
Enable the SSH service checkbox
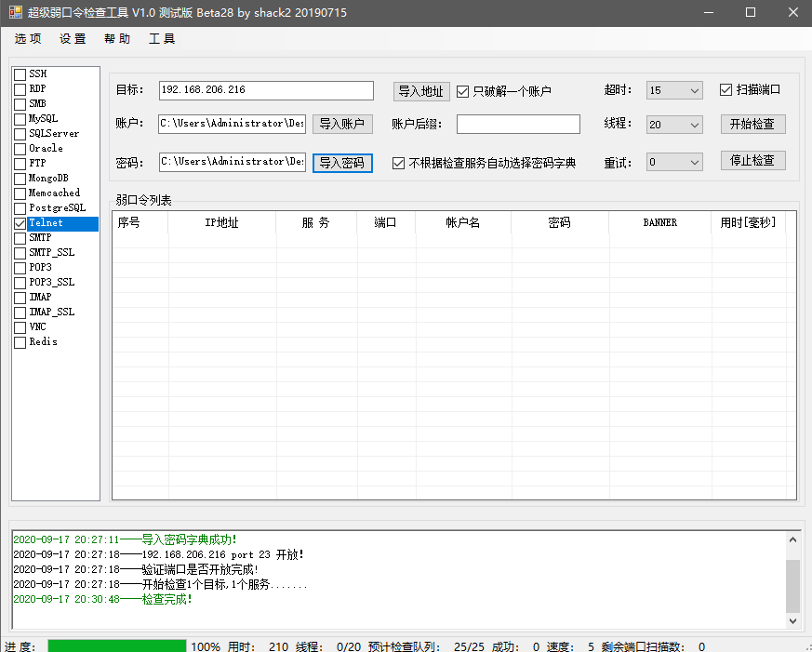pos(20,74)
